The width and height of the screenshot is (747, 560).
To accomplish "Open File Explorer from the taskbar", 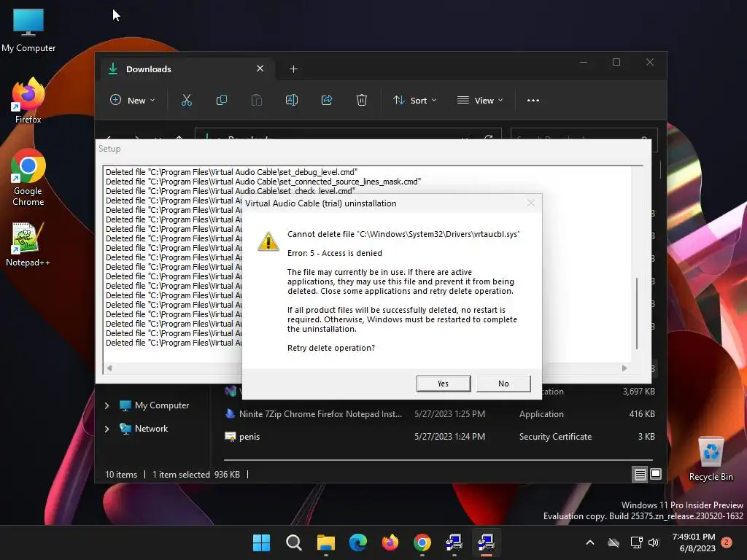I will click(x=326, y=542).
